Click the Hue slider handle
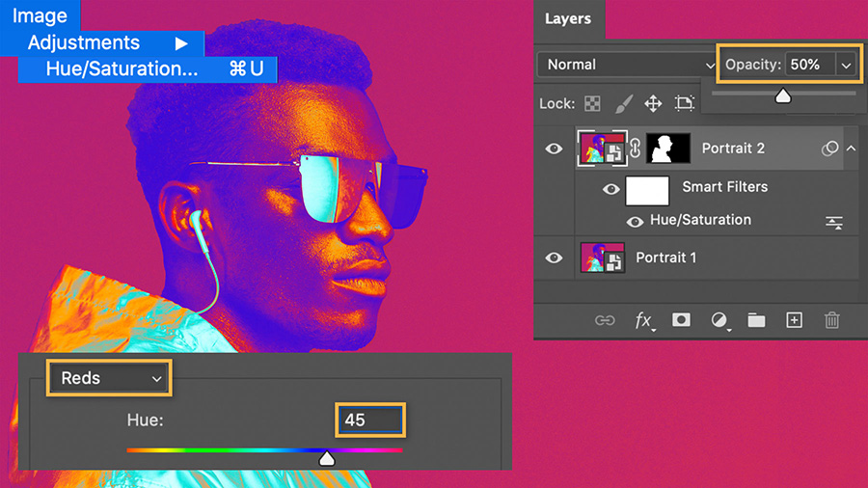The image size is (868, 488). [x=327, y=459]
